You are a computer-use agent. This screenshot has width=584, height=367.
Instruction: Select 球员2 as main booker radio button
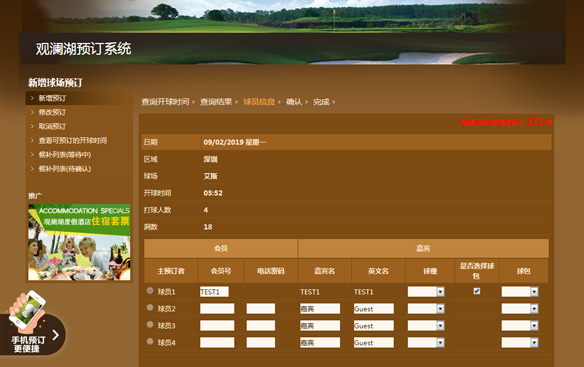point(150,308)
